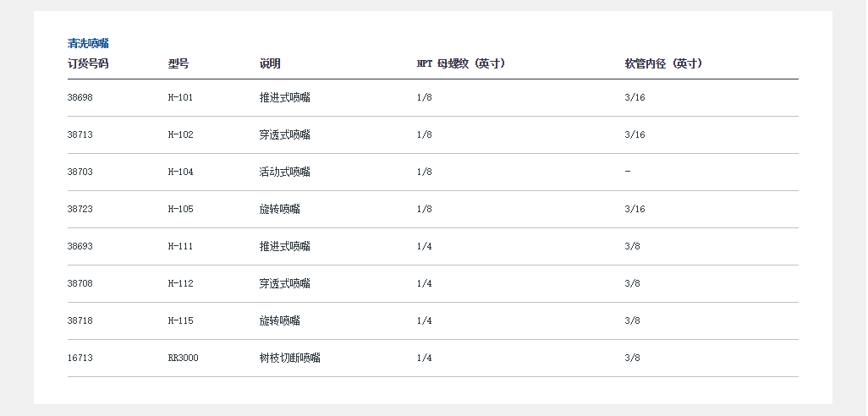Select the 1/4 NPT value for RR3000

(x=425, y=359)
